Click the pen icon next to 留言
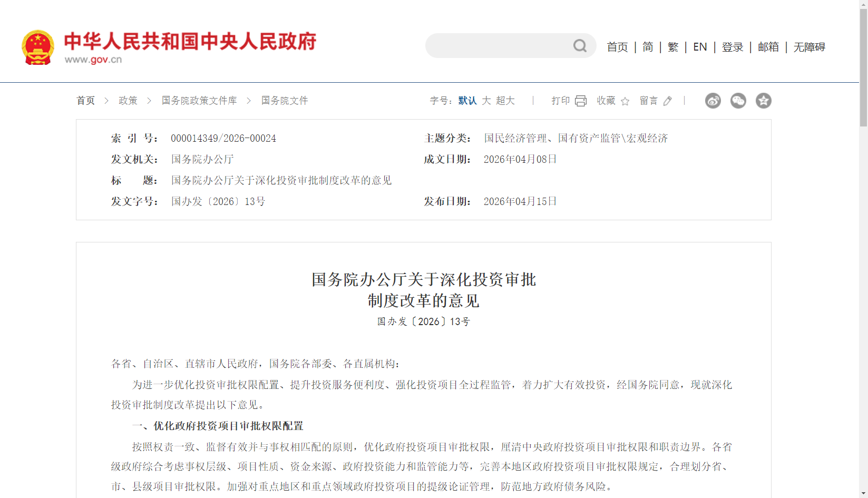 [x=668, y=100]
